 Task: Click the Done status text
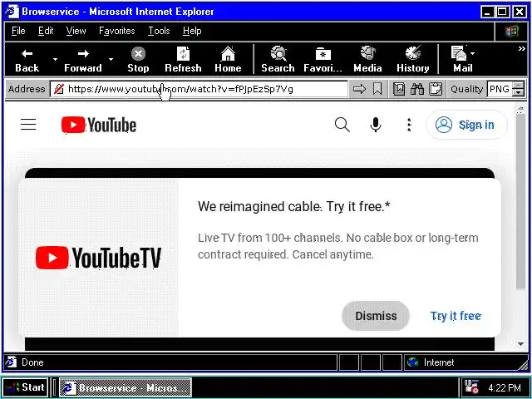(x=32, y=362)
